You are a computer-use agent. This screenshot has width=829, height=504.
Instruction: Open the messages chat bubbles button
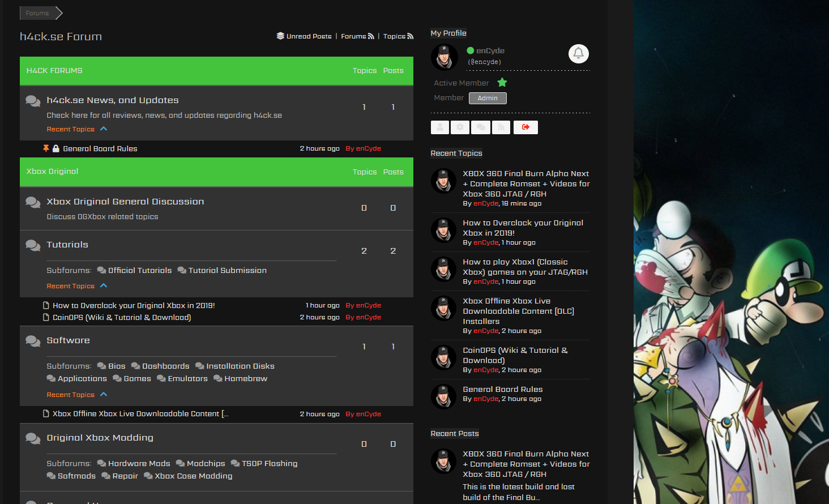click(481, 127)
